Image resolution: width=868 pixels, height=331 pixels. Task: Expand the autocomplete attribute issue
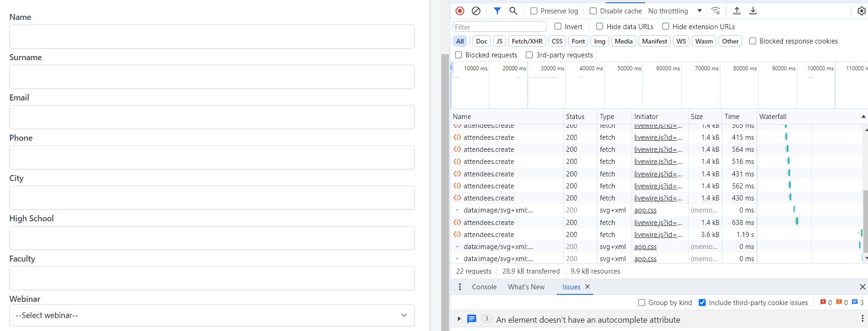pos(459,319)
